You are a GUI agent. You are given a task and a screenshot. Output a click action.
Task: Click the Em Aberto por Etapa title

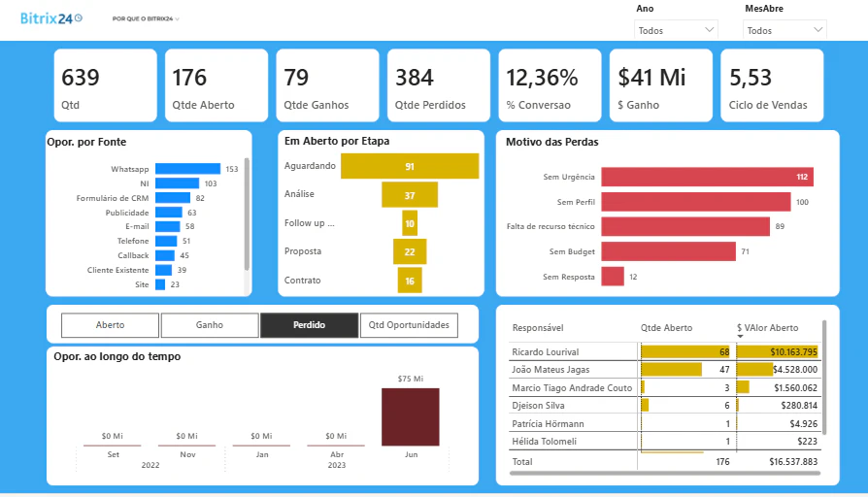coord(337,141)
